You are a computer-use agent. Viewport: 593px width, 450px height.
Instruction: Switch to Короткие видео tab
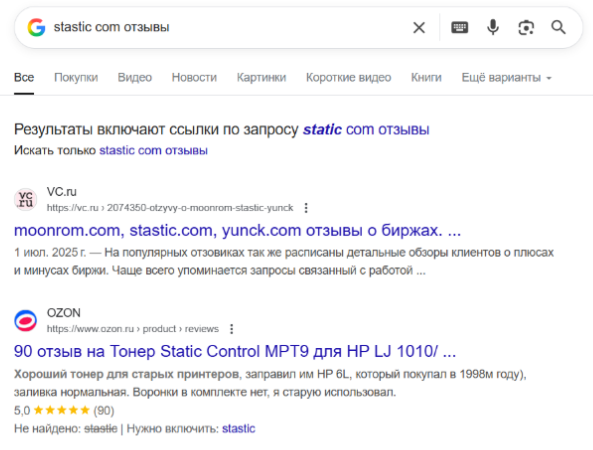click(348, 78)
